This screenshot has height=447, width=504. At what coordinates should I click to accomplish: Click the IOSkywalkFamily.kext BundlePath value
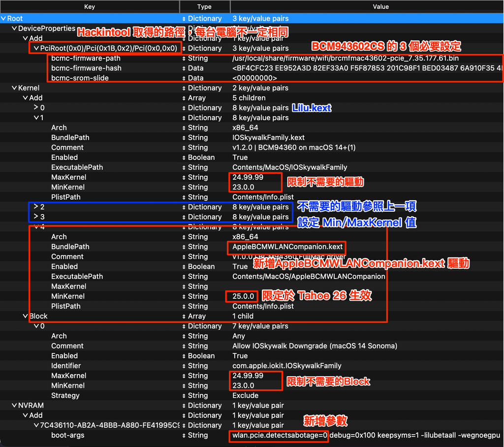(x=268, y=138)
